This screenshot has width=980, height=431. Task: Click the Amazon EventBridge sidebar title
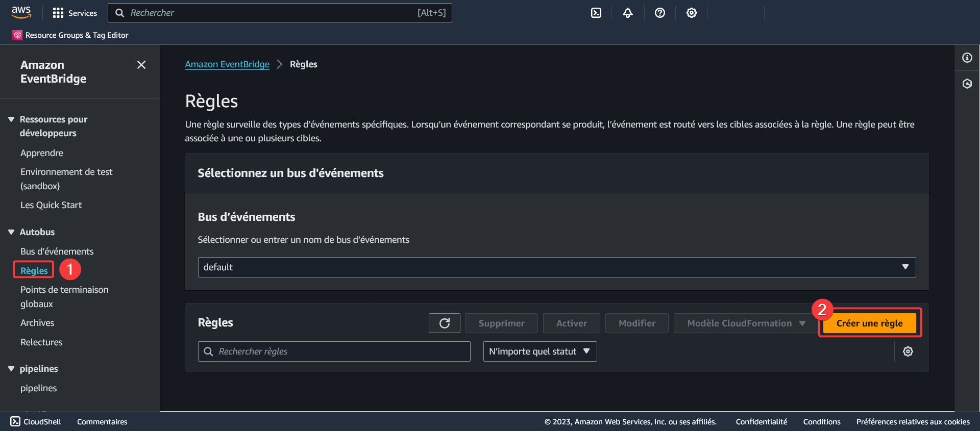54,72
